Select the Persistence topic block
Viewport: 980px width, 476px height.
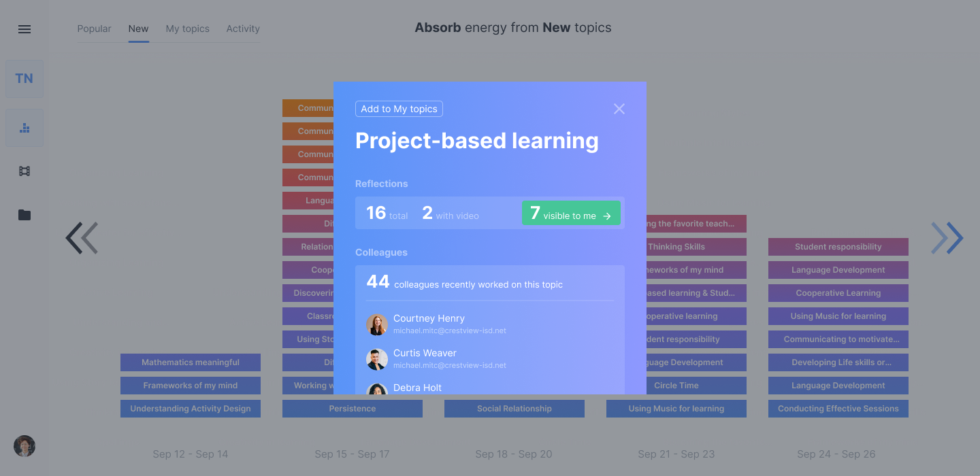tap(353, 409)
